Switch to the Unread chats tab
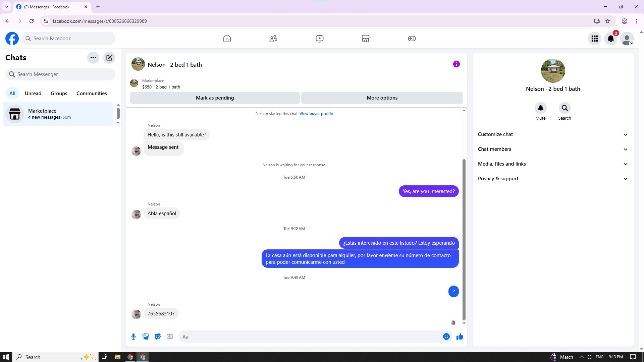This screenshot has width=644, height=362. 33,94
